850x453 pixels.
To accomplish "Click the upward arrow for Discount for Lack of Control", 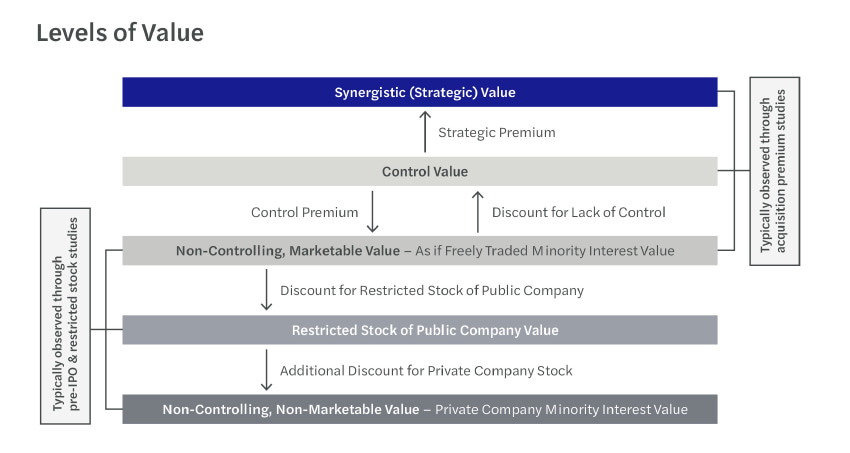I will pyautogui.click(x=477, y=211).
